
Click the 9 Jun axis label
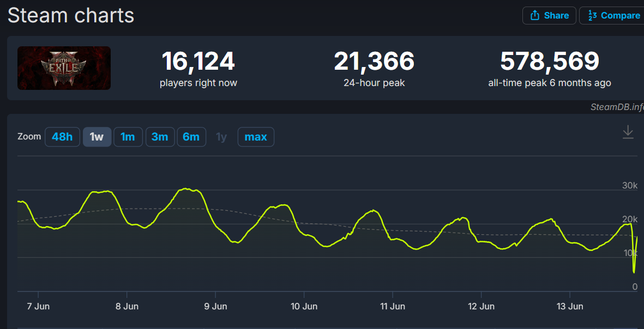215,307
